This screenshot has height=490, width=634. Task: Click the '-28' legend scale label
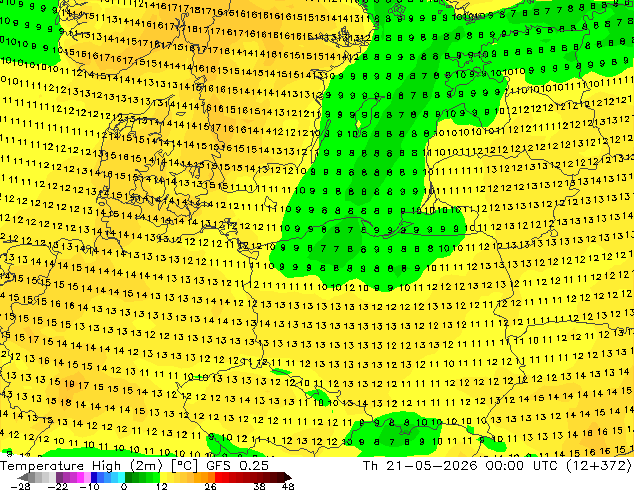(21, 486)
